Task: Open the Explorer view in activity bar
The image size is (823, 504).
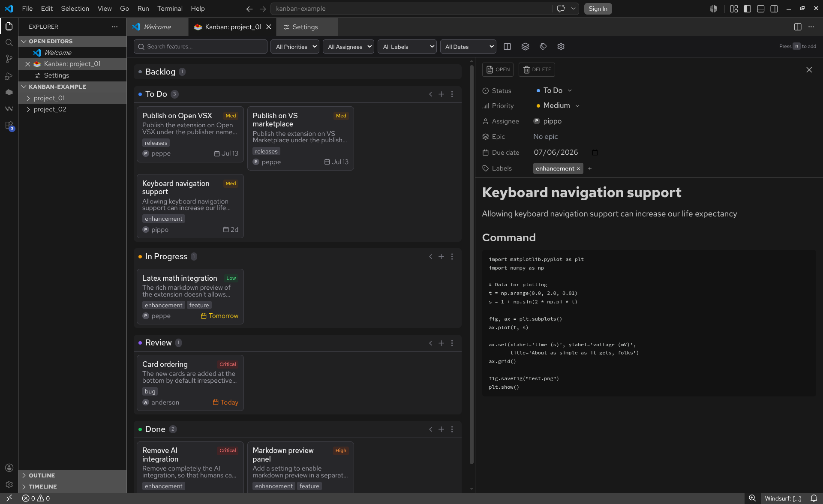Action: tap(9, 27)
